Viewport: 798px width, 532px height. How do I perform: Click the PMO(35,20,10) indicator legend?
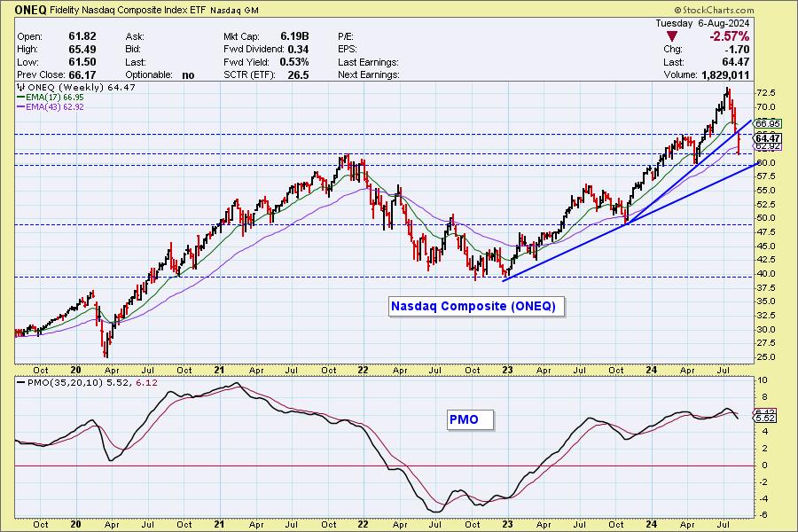click(x=88, y=382)
